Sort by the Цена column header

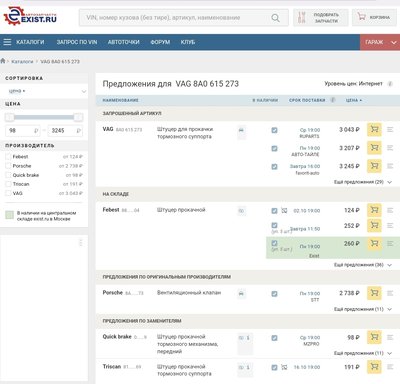354,100
